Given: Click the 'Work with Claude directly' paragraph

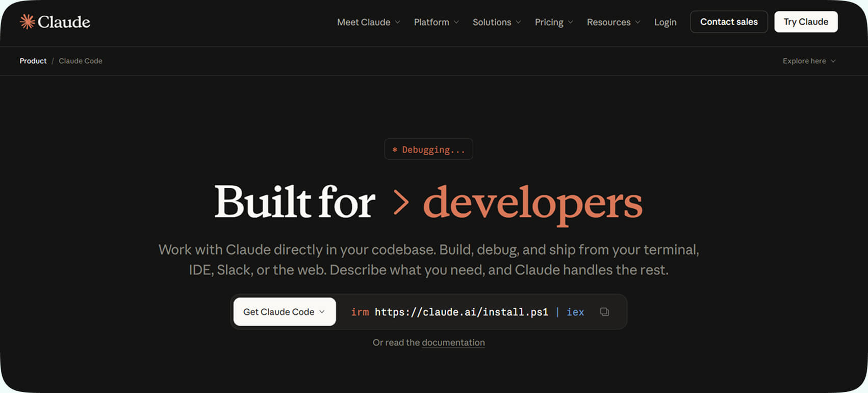Looking at the screenshot, I should click(x=428, y=259).
